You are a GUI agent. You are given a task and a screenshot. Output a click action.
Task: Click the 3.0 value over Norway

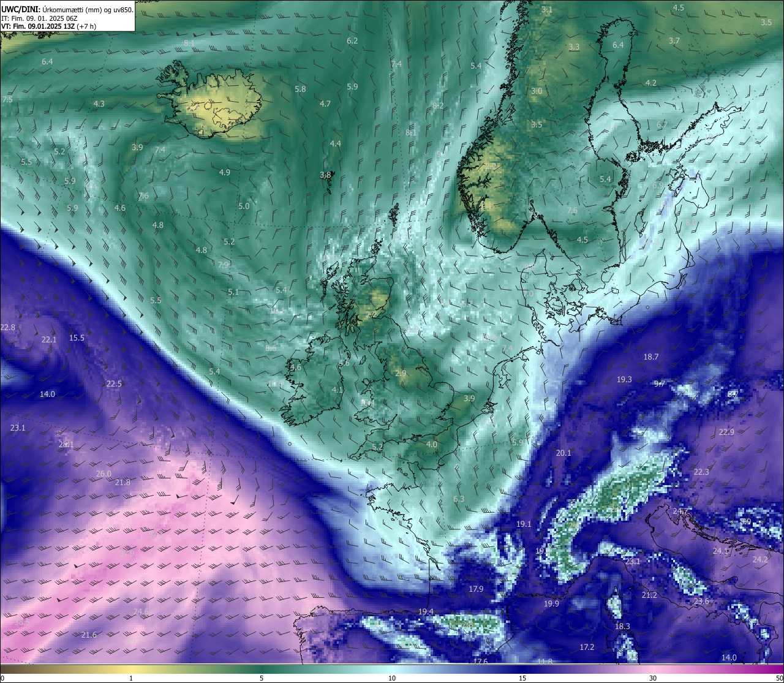pos(537,91)
